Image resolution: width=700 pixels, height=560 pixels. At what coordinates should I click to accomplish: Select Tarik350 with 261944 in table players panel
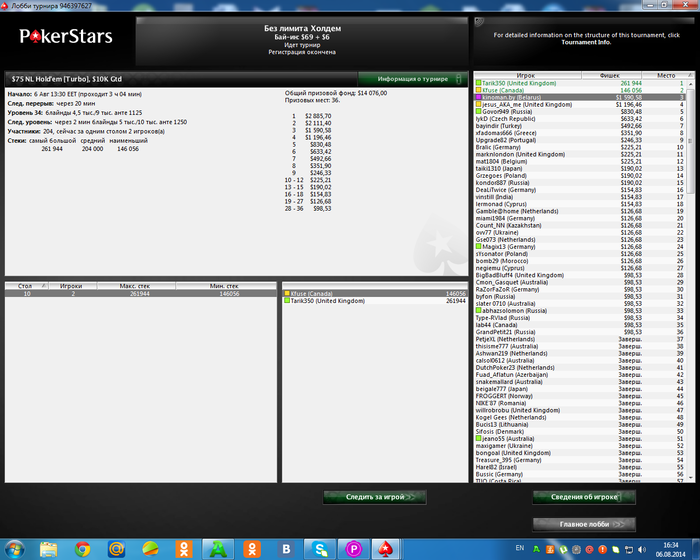375,301
